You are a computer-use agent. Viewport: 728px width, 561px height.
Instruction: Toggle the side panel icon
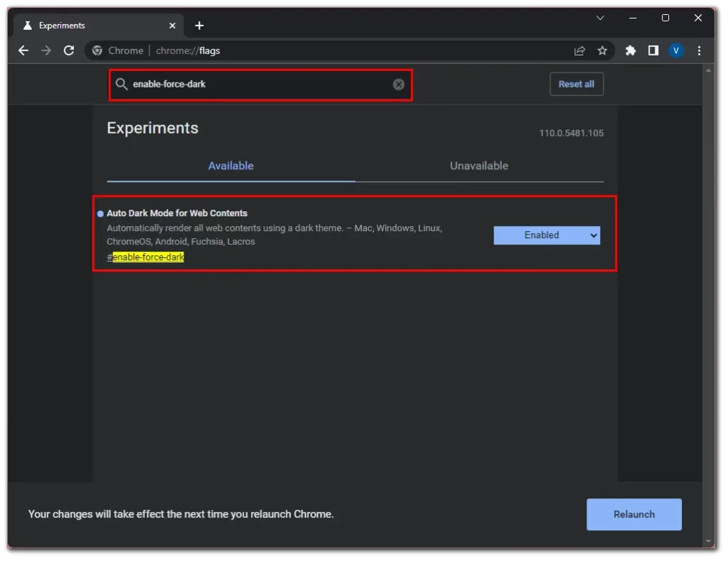tap(653, 50)
